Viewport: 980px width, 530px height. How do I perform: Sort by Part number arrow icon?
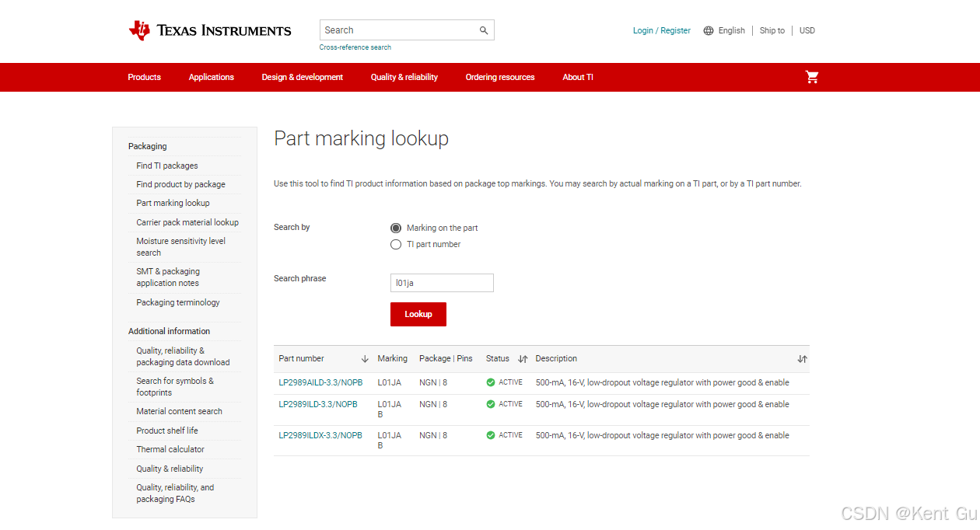click(x=365, y=359)
